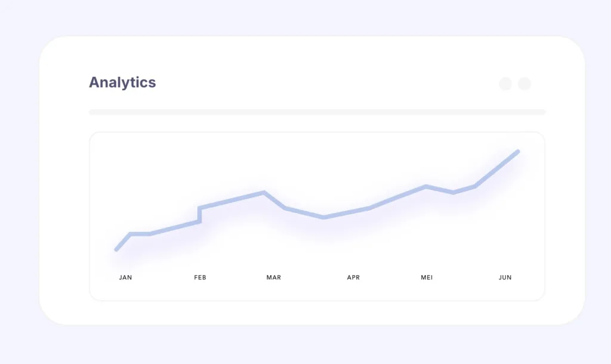The image size is (611, 364).
Task: Click the left circle button beside Analytics header
Action: (x=505, y=84)
